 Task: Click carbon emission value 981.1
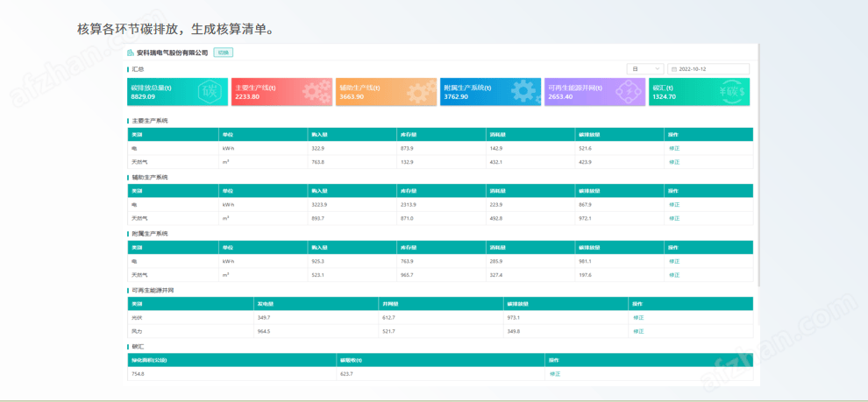click(x=585, y=261)
